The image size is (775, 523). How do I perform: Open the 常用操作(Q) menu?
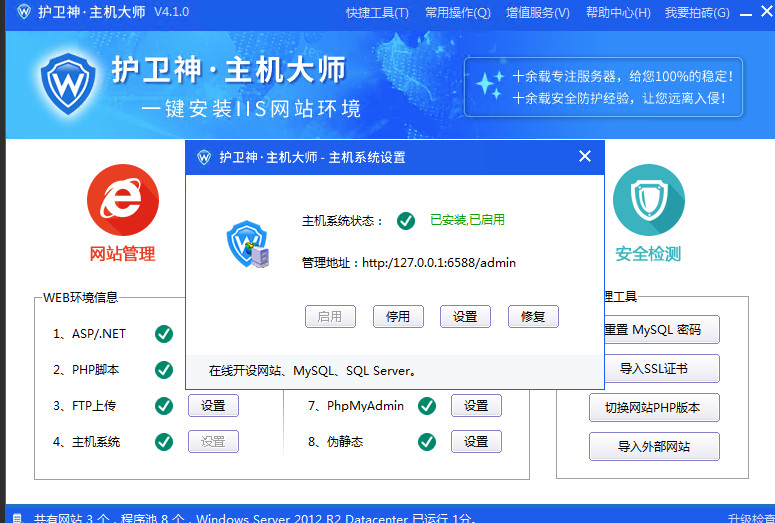pos(457,13)
